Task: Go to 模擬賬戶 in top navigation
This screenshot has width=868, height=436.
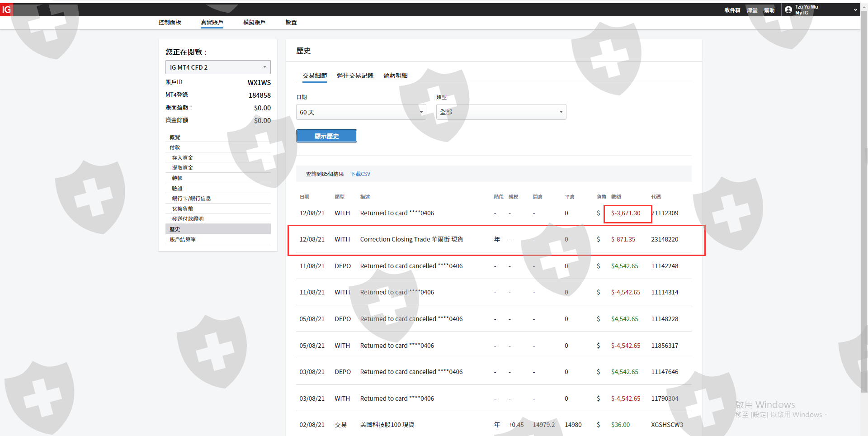Action: tap(254, 22)
